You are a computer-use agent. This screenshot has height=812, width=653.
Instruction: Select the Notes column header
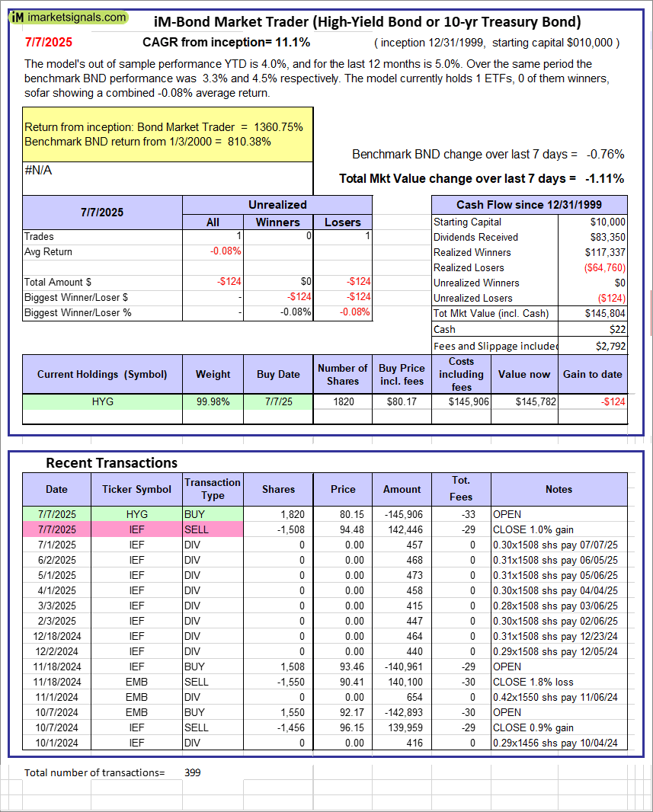[559, 490]
